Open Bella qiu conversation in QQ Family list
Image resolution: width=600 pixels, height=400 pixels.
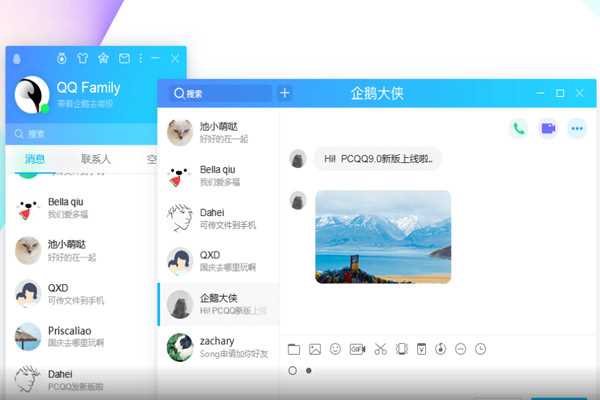pos(81,208)
